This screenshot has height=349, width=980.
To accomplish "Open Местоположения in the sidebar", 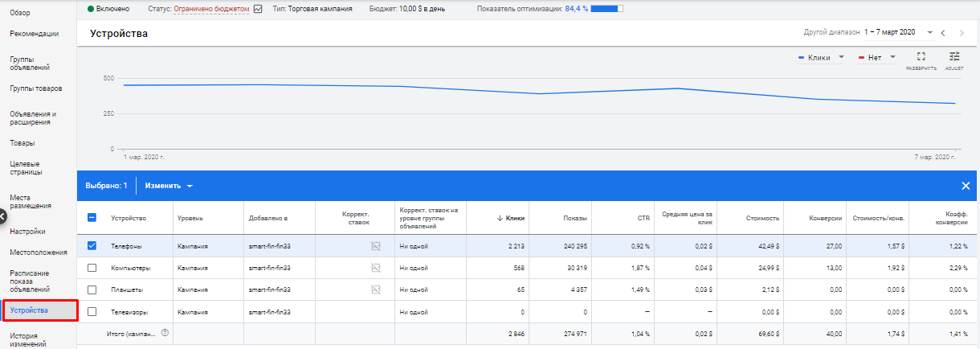I will tap(36, 253).
